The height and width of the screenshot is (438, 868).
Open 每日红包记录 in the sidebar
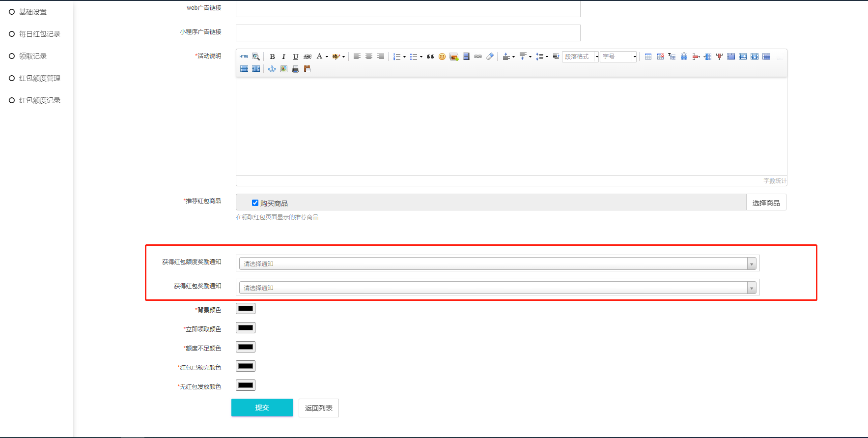39,34
